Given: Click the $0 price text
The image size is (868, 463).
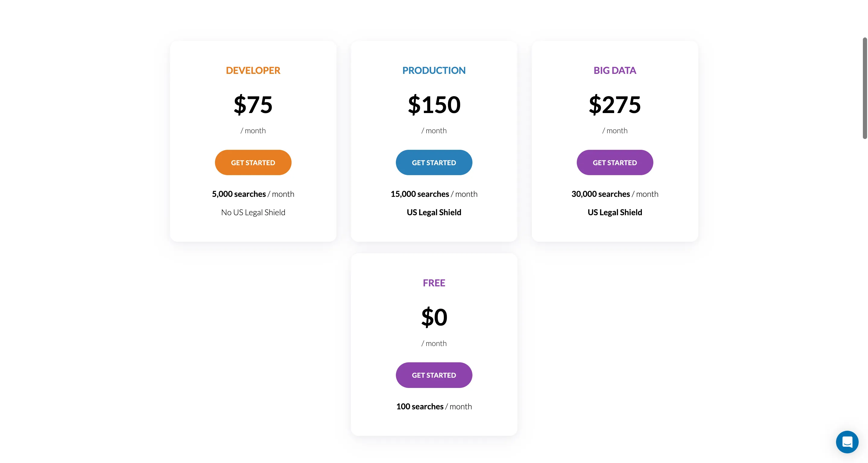Looking at the screenshot, I should point(434,317).
